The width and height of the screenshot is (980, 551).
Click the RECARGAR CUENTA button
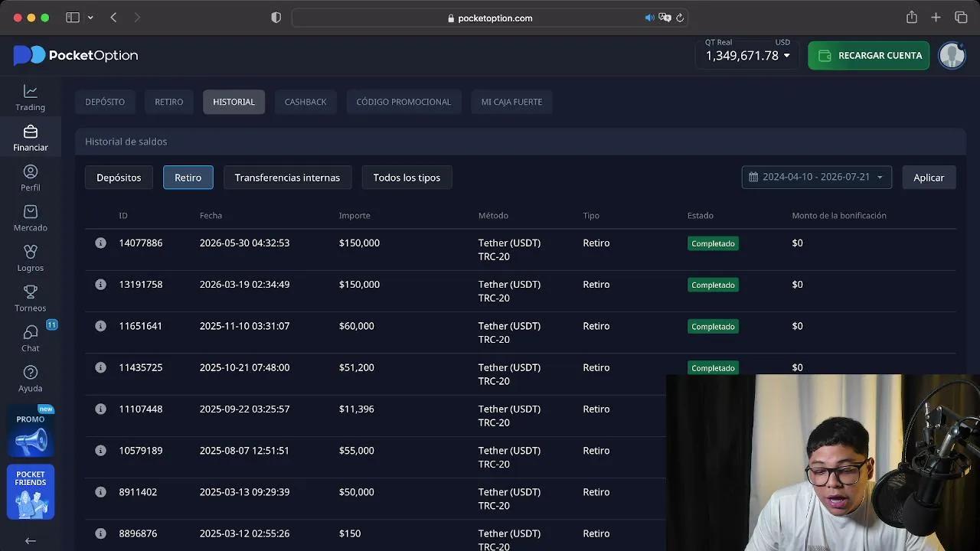click(869, 56)
